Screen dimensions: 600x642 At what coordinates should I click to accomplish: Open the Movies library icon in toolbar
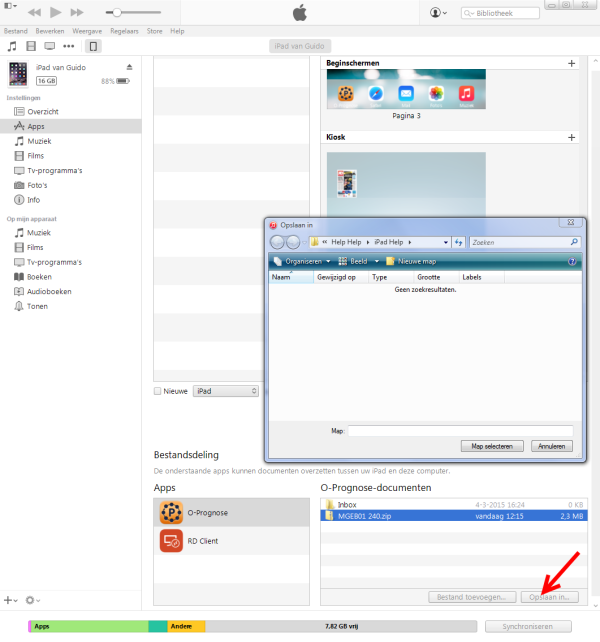coord(31,46)
